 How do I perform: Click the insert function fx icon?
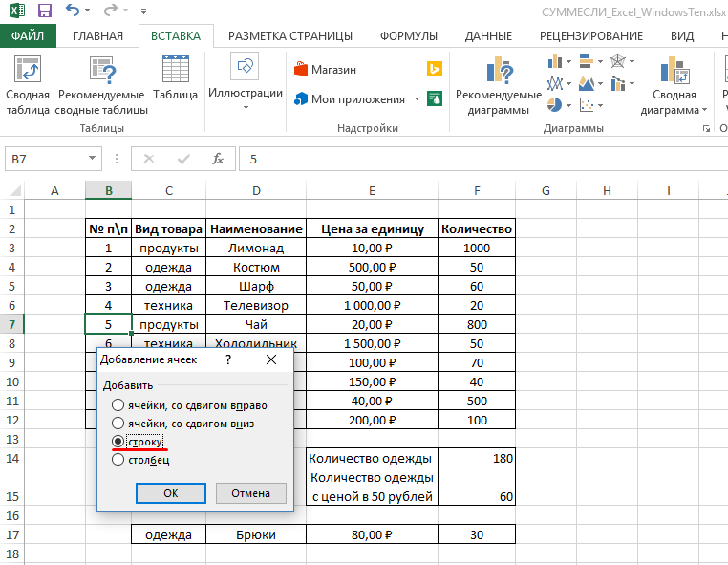coord(218,159)
